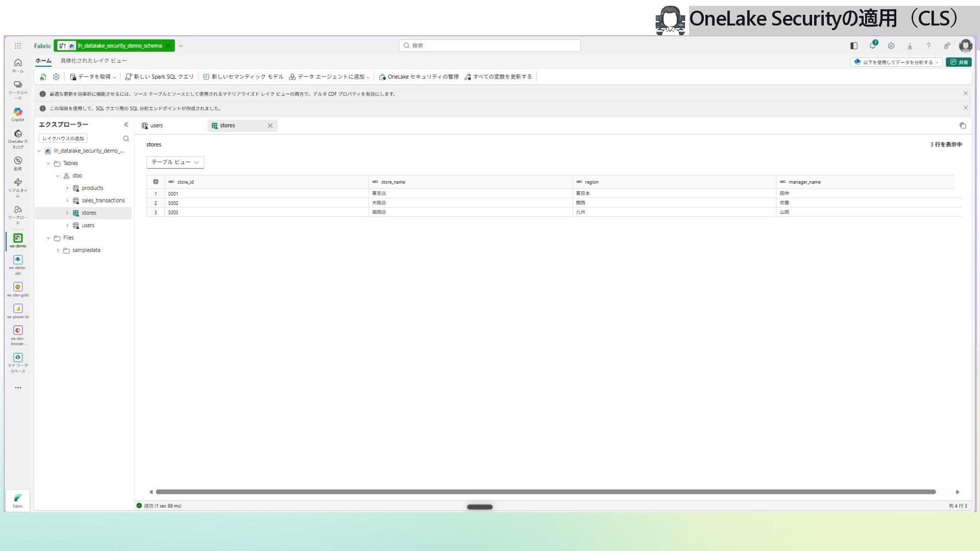The width and height of the screenshot is (980, 551).
Task: Collapse the explorer panel with double chevron
Action: 126,124
